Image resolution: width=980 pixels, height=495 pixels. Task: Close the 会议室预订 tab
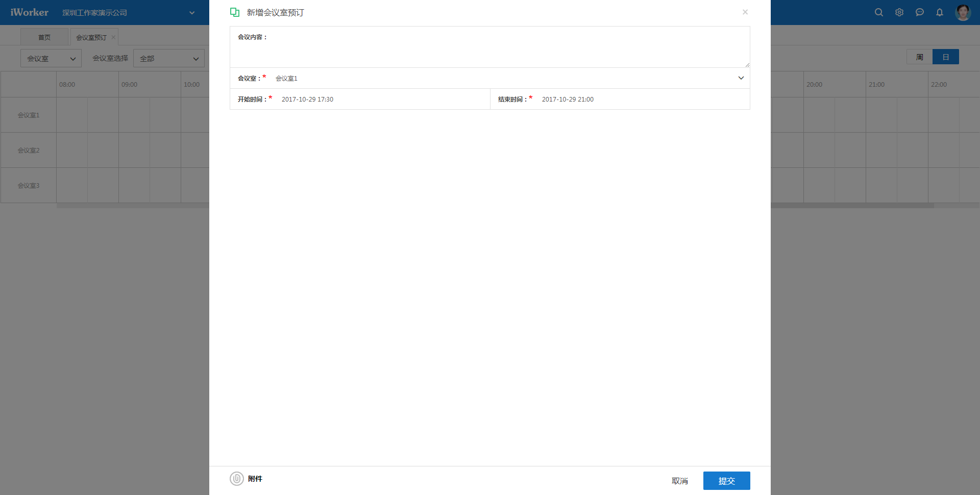pyautogui.click(x=113, y=37)
